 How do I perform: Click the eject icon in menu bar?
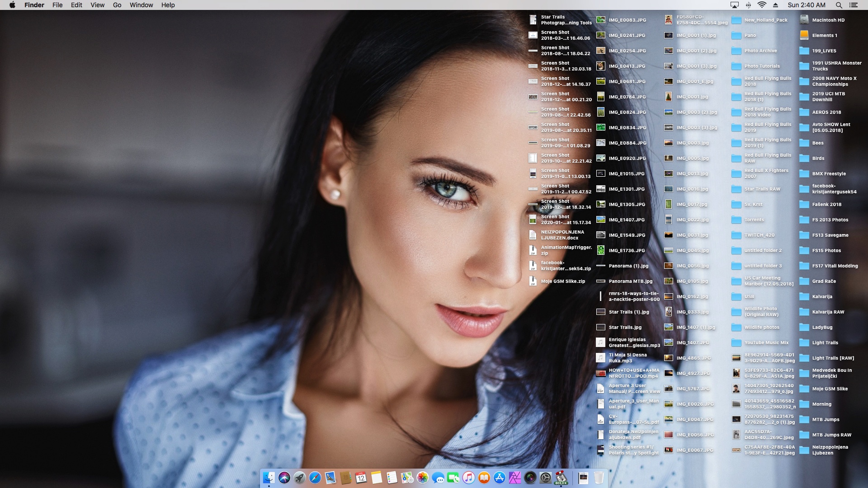pyautogui.click(x=776, y=5)
